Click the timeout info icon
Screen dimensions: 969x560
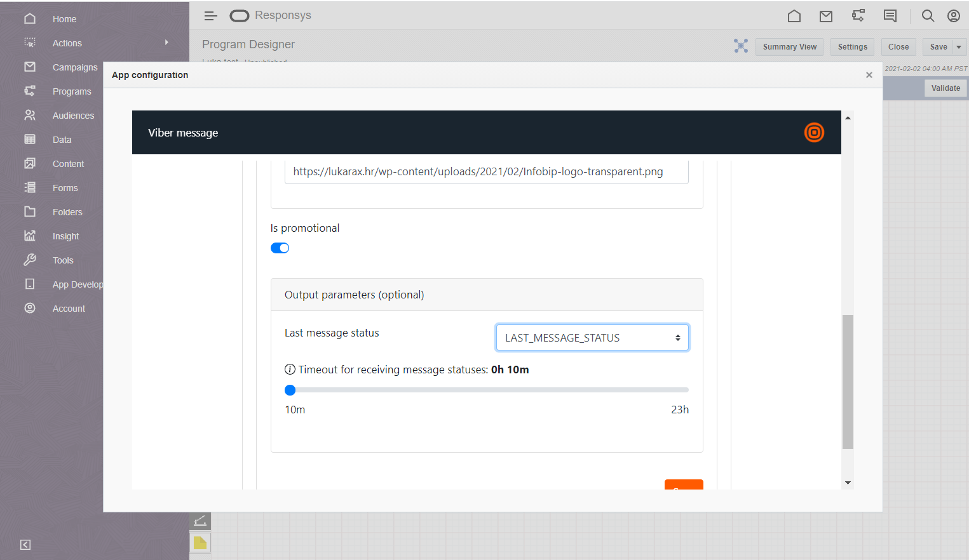pos(290,370)
